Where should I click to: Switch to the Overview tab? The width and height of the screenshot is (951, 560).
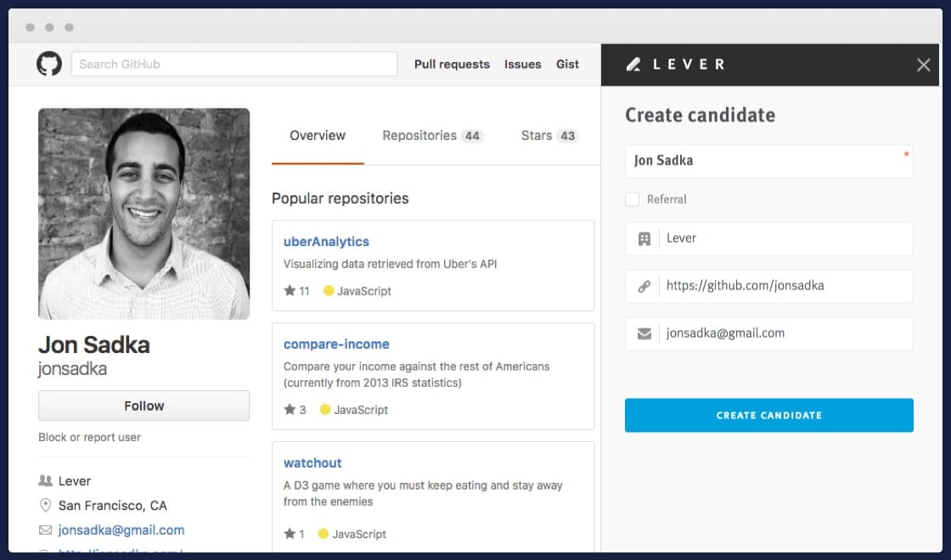tap(318, 136)
